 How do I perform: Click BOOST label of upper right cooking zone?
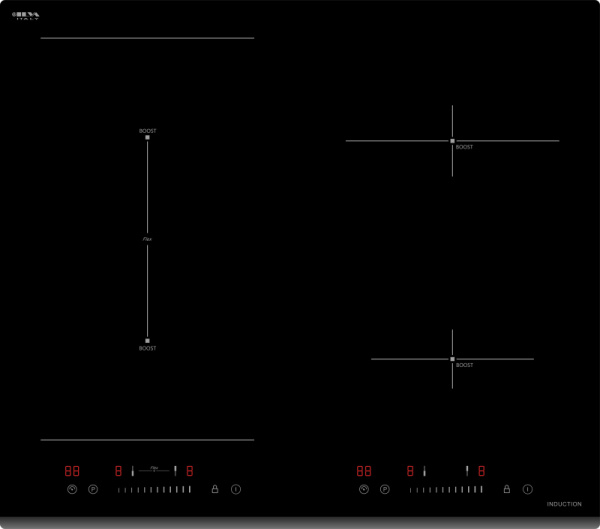click(x=464, y=147)
